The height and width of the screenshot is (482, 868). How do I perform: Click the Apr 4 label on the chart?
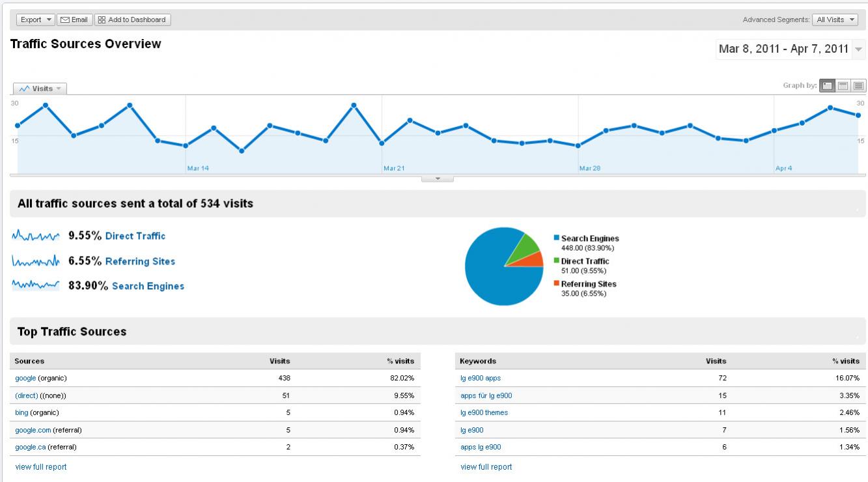[x=784, y=169]
